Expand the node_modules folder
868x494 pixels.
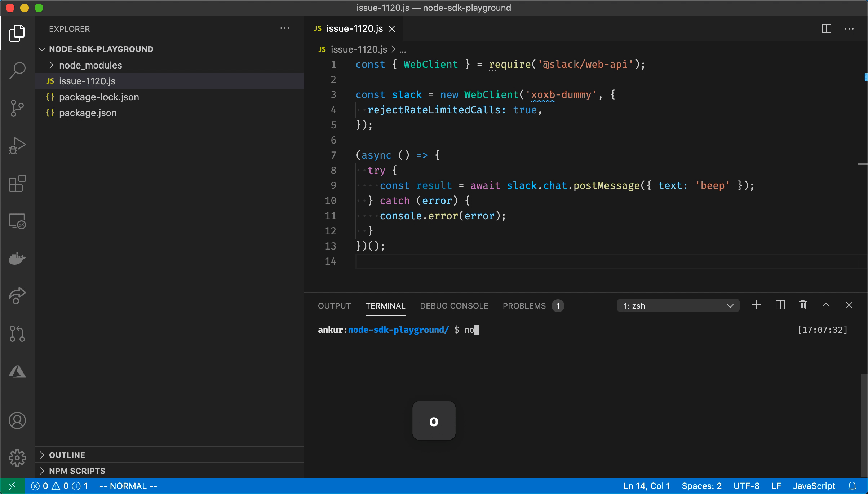(x=90, y=65)
